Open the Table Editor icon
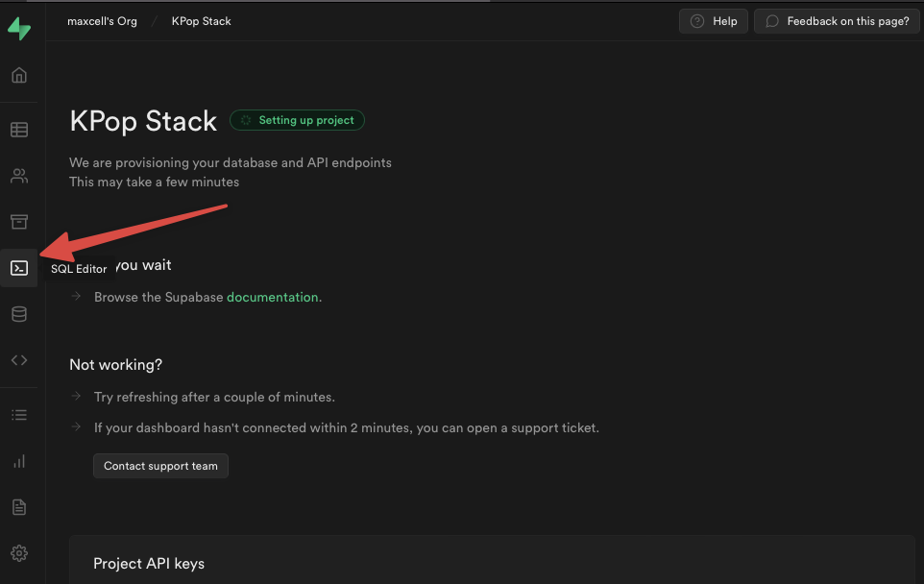Image resolution: width=924 pixels, height=584 pixels. pyautogui.click(x=19, y=130)
